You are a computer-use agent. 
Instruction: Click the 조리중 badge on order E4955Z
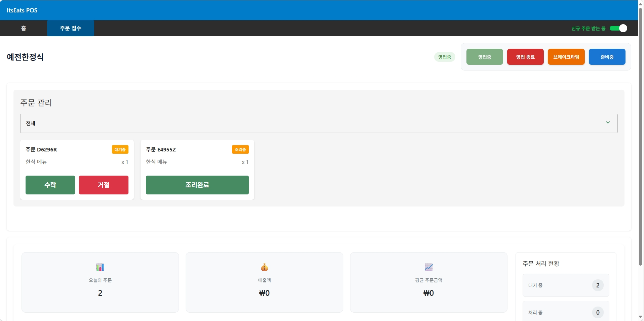[240, 149]
